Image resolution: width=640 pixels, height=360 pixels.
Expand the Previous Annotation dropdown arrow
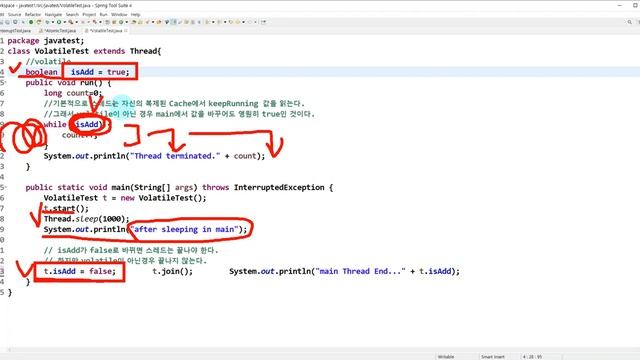pyautogui.click(x=225, y=22)
